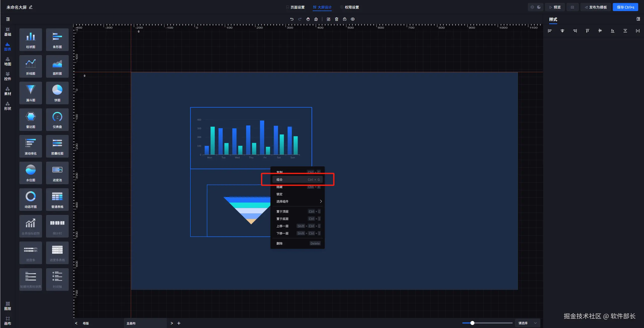Collapse the left component panel
Image resolution: width=644 pixels, height=328 pixels.
[x=8, y=19]
